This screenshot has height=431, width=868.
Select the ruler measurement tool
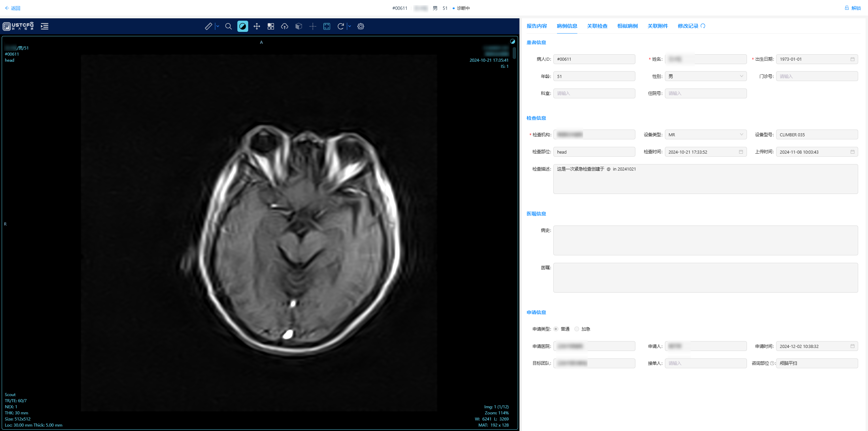coord(208,26)
